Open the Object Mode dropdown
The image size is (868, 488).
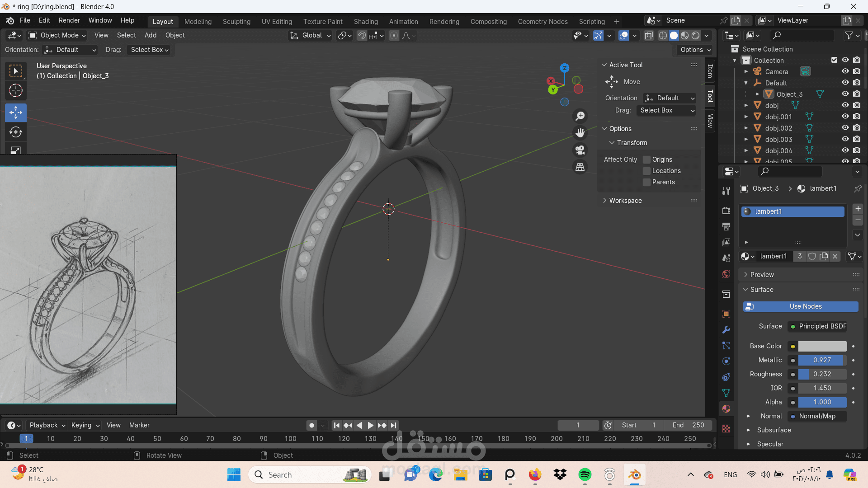coord(57,35)
